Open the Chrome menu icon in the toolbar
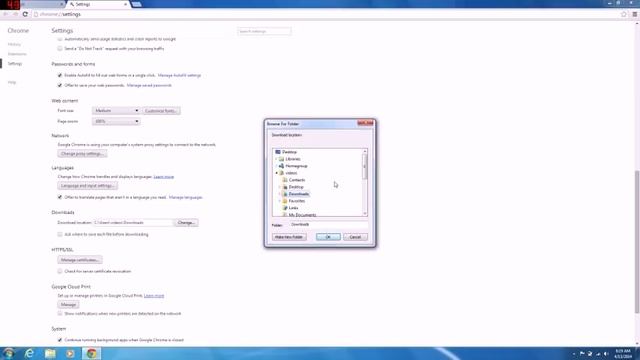 [635, 14]
